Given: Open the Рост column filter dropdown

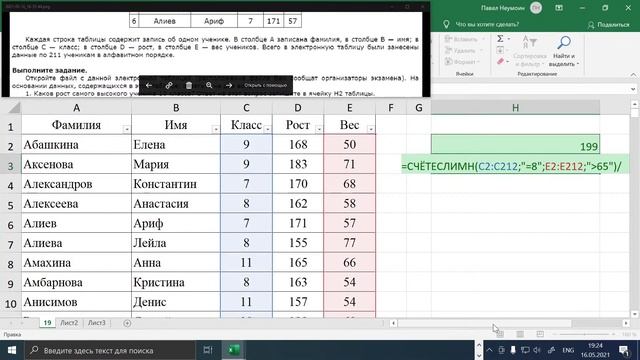Looking at the screenshot, I should pyautogui.click(x=319, y=129).
